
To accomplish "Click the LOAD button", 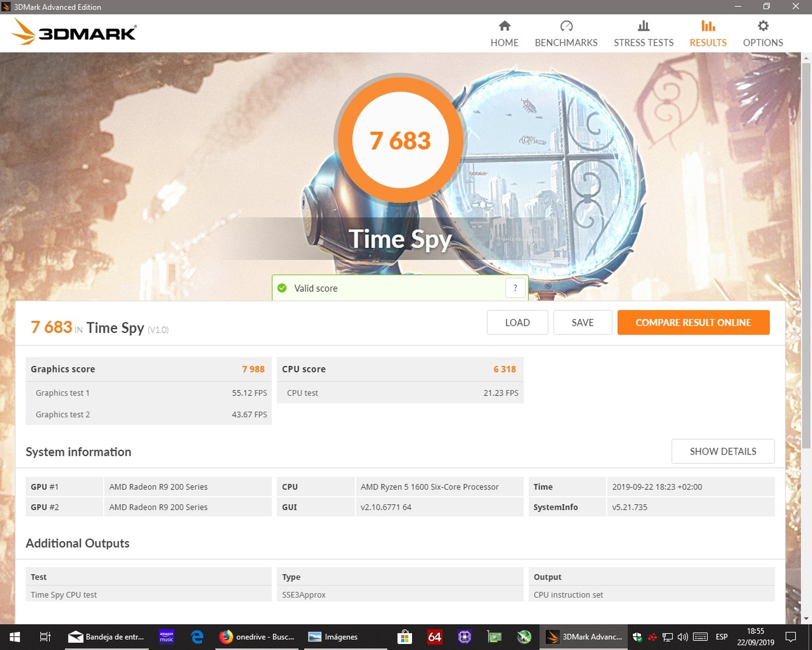I will click(517, 323).
